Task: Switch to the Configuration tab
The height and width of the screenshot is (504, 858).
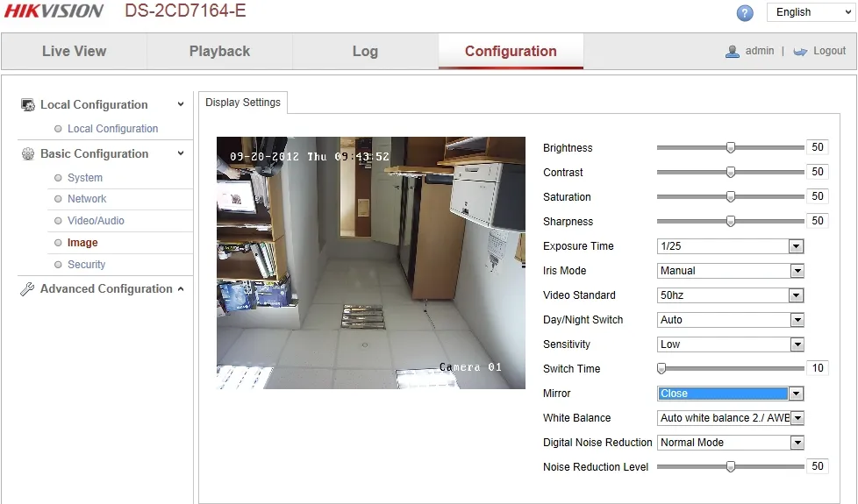Action: click(511, 52)
